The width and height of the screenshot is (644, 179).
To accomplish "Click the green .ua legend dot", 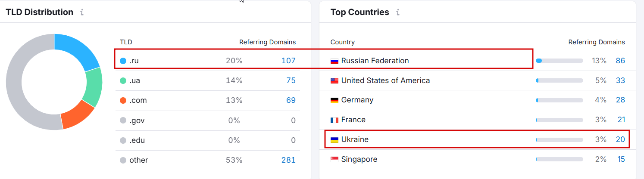I will pyautogui.click(x=123, y=80).
